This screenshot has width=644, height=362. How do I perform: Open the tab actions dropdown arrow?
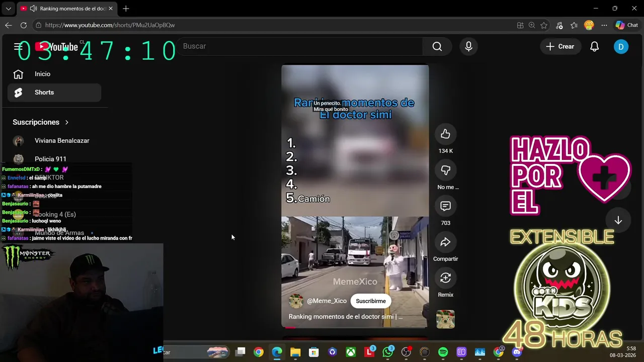8,9
